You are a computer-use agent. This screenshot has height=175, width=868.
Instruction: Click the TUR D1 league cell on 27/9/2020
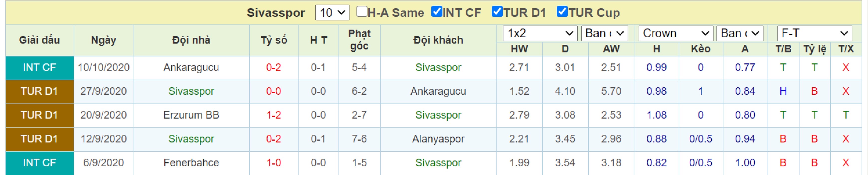[x=39, y=91]
